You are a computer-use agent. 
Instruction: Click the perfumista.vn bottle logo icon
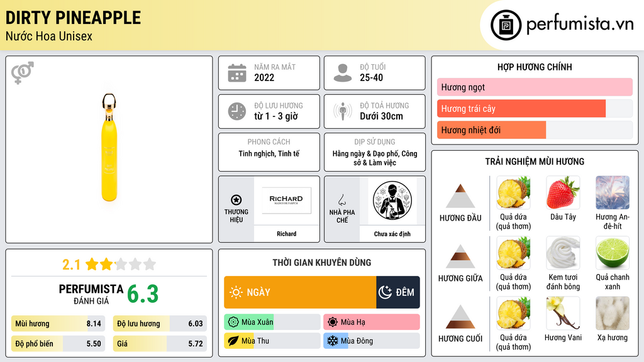[x=506, y=25]
